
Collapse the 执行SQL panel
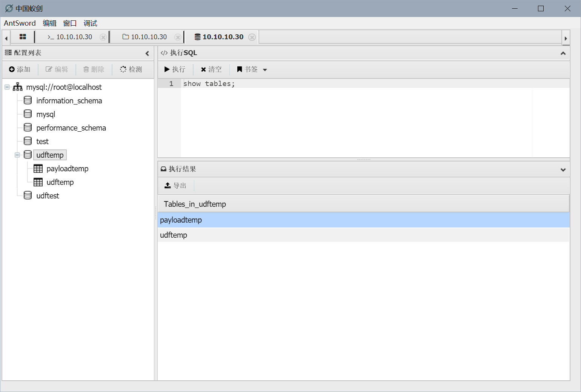pyautogui.click(x=563, y=53)
